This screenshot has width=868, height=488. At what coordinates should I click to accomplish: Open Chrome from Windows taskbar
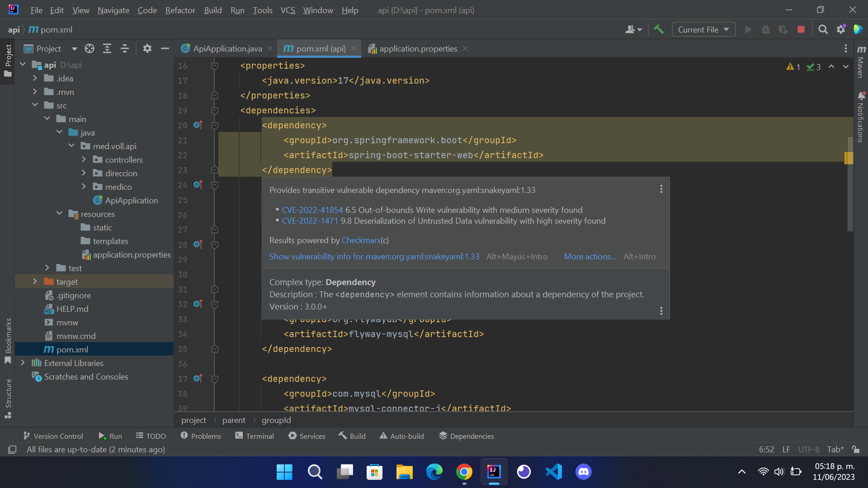click(464, 472)
